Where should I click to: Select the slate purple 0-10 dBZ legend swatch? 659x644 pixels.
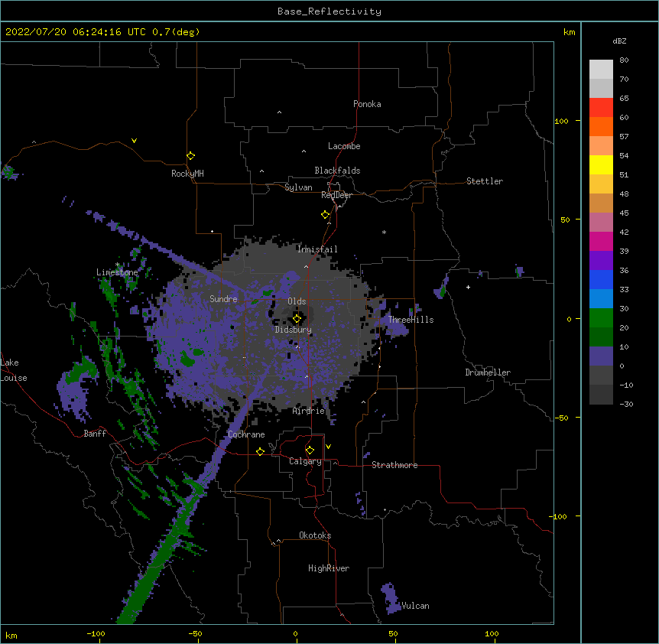pyautogui.click(x=601, y=356)
